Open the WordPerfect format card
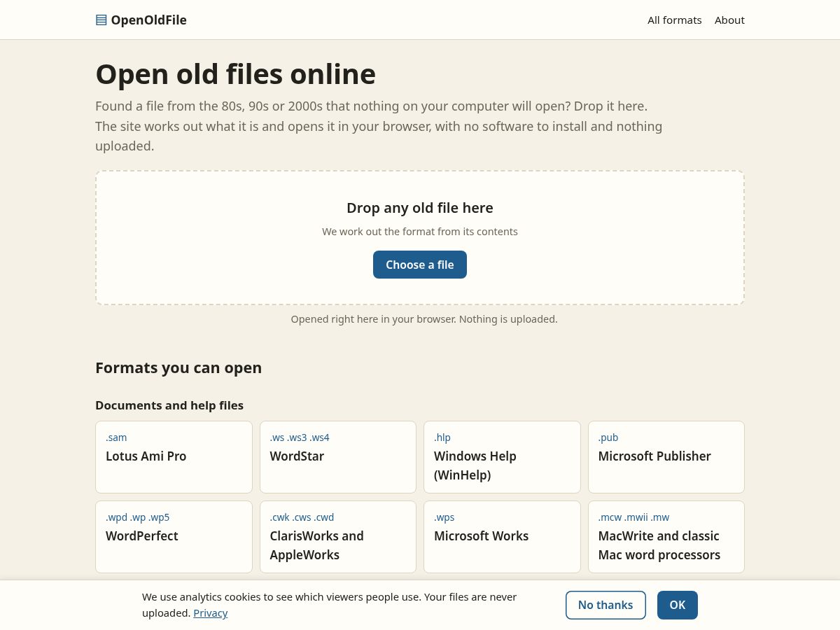 pyautogui.click(x=174, y=537)
